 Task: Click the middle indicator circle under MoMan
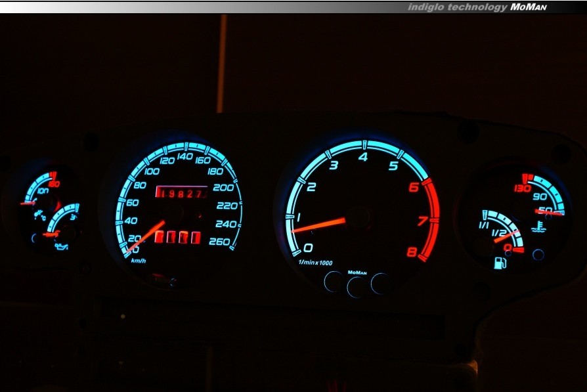click(x=357, y=286)
